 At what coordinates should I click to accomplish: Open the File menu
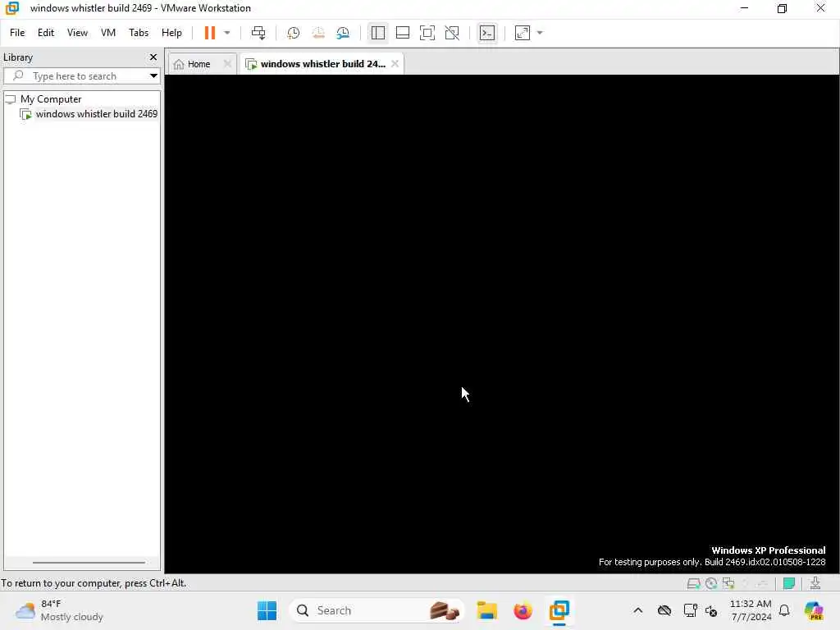click(17, 33)
